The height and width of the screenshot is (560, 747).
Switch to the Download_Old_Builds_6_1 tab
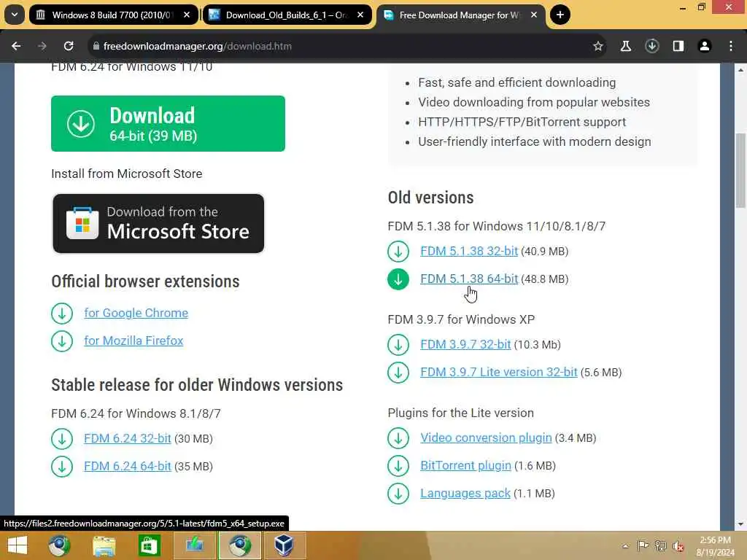click(x=287, y=15)
